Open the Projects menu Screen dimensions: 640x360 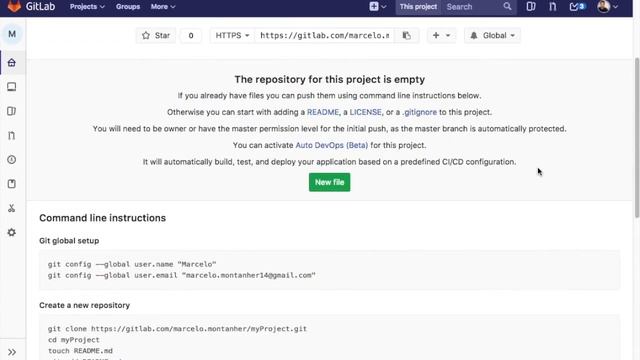[87, 7]
